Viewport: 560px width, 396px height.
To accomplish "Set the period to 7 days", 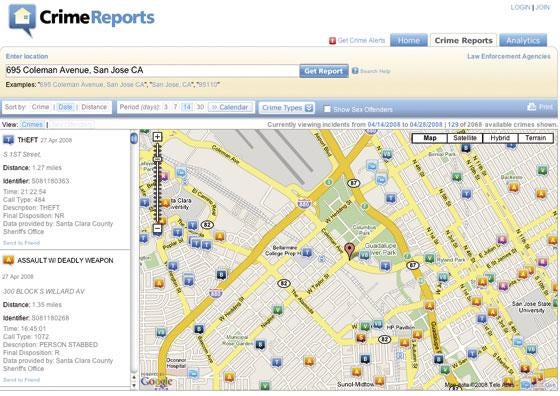I will coord(175,107).
